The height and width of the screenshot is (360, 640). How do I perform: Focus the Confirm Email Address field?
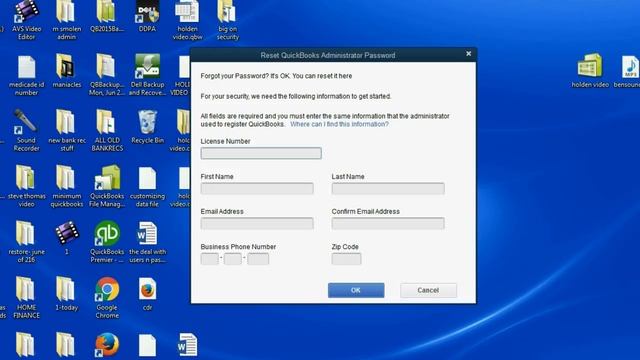click(388, 223)
